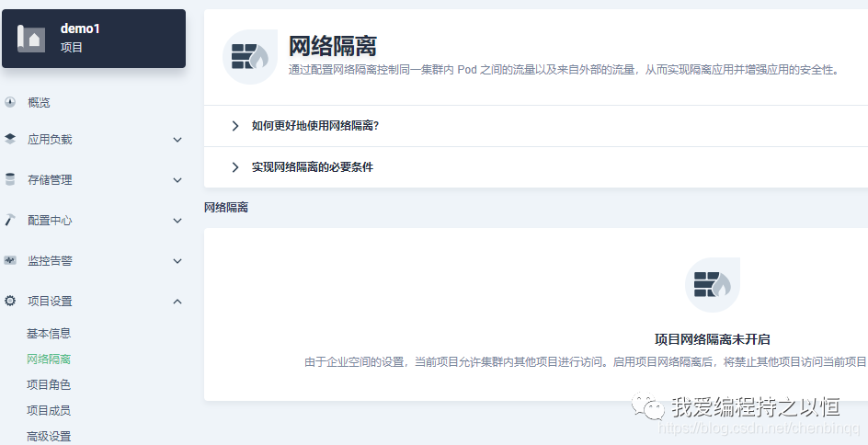Select the 网络隔离 submenu item
This screenshot has height=445, width=868.
49,359
